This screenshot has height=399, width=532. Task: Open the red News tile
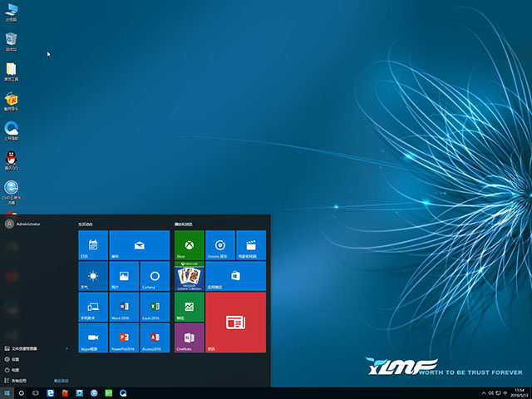[x=235, y=322]
